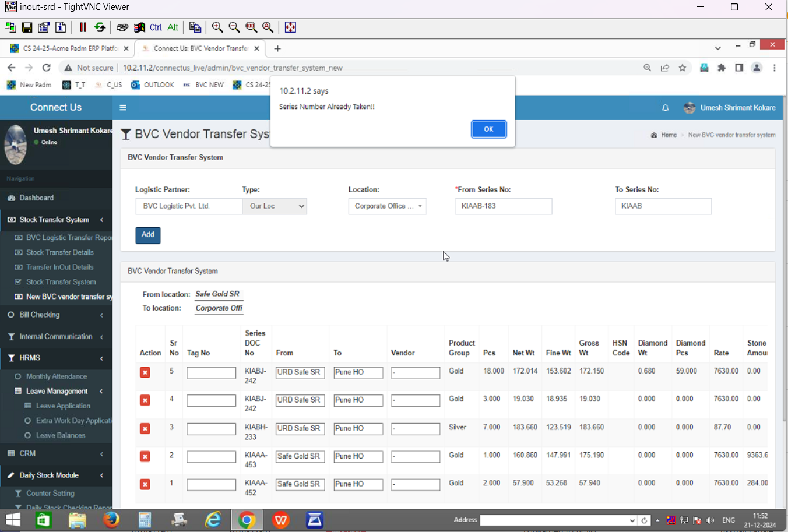Go back in Chrome history
The width and height of the screenshot is (788, 532).
(11, 68)
